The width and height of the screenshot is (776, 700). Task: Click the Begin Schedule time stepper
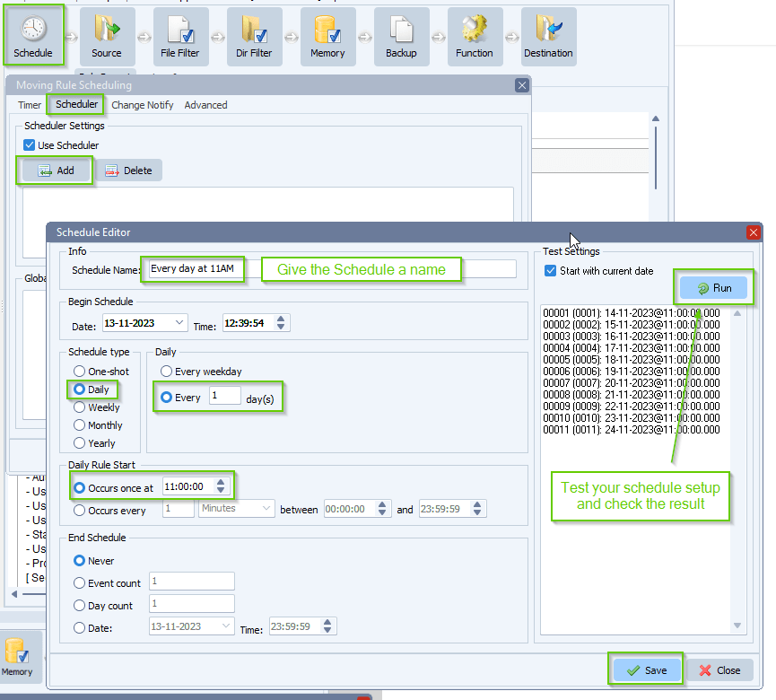pos(281,323)
